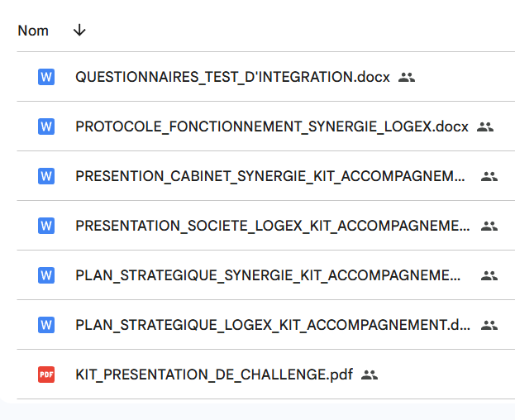Click shared-people icon on PRESENTATION_SOCIETE_LOGEX row
This screenshot has height=420, width=515.
coord(489,226)
